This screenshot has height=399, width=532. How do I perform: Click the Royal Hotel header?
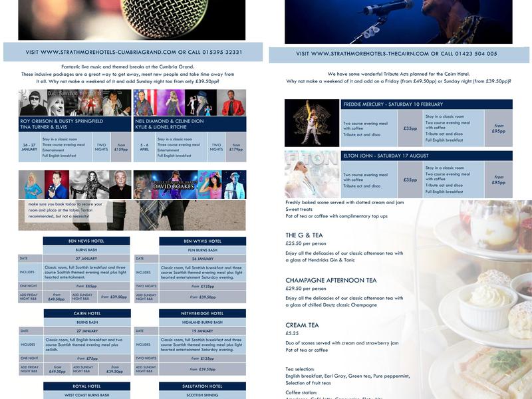coord(86,386)
